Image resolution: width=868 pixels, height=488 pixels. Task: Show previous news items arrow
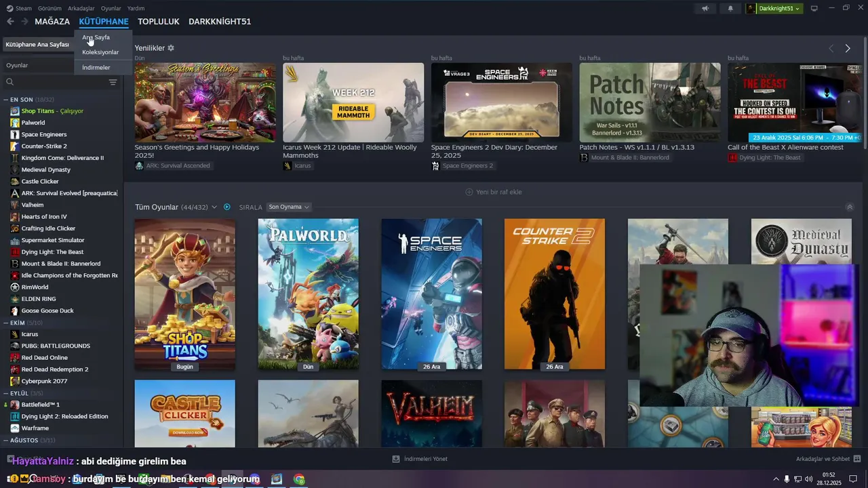pos(831,48)
